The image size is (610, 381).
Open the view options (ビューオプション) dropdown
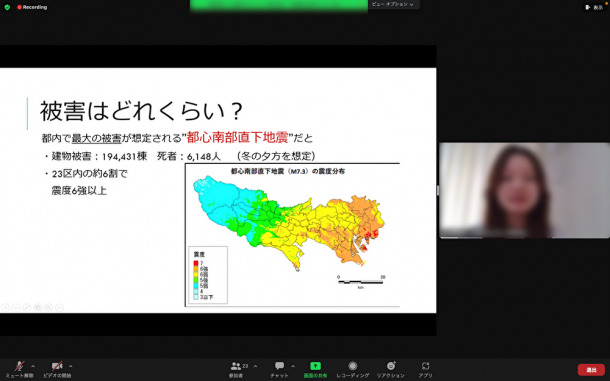(393, 4)
